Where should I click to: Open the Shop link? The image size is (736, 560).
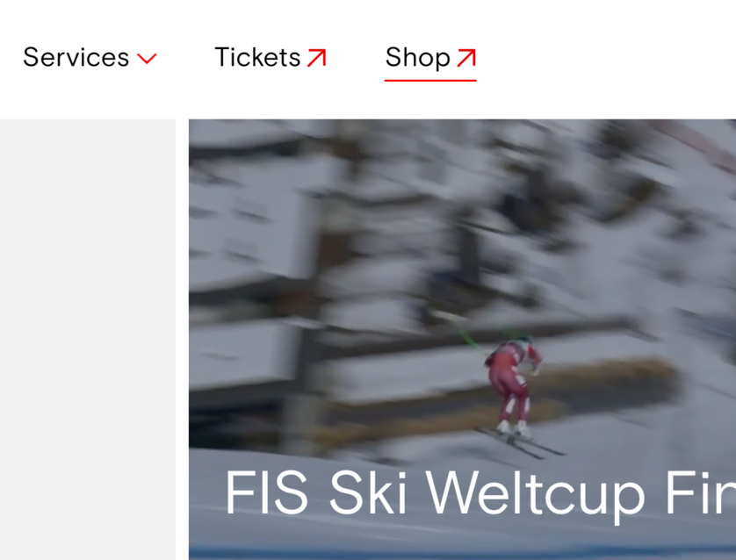418,58
